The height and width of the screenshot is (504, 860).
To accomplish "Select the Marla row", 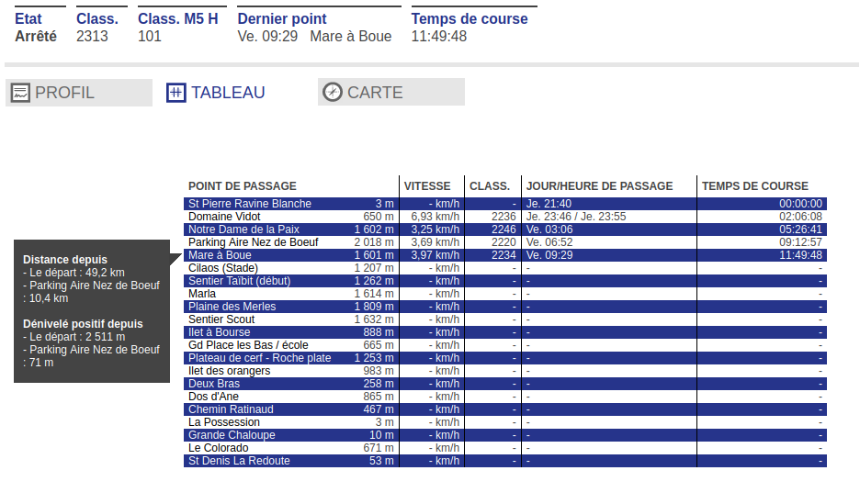I will pos(505,294).
